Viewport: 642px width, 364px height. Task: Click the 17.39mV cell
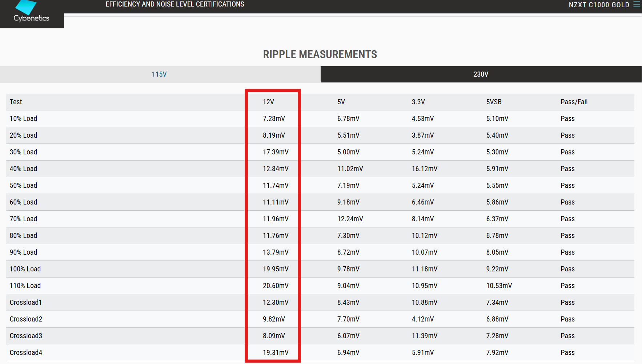[x=276, y=152]
